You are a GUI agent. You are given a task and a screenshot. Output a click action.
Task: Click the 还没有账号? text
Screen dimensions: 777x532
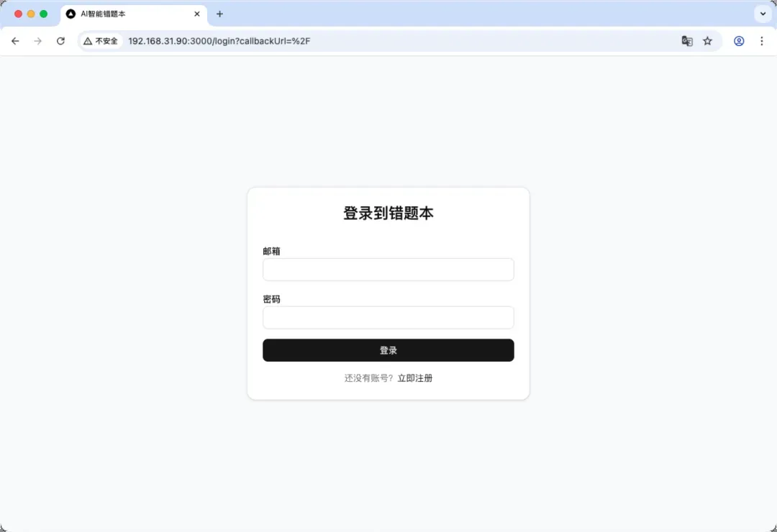[x=368, y=378]
